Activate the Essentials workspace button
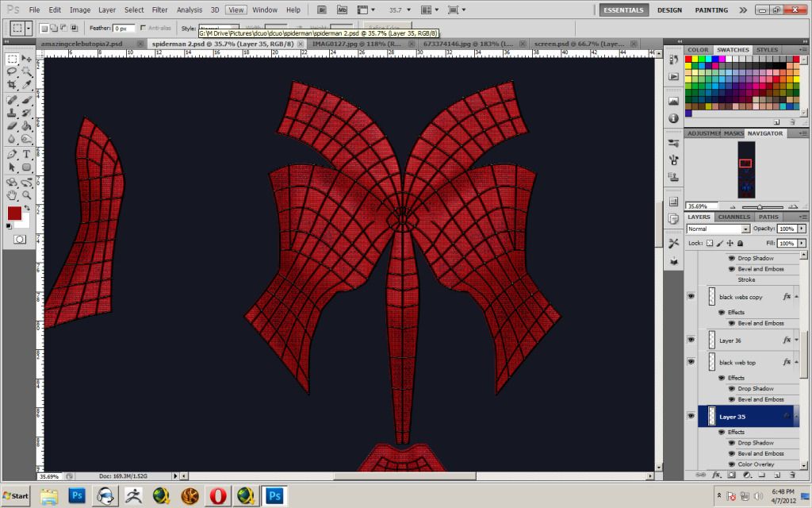 coord(623,10)
